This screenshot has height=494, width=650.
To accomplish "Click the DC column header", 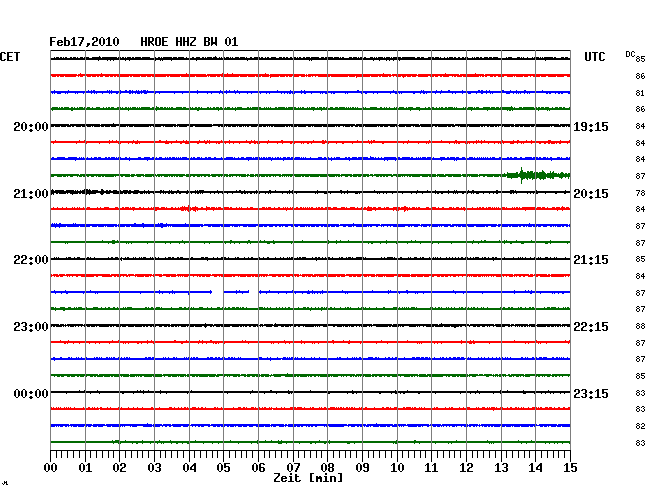I will pos(630,54).
